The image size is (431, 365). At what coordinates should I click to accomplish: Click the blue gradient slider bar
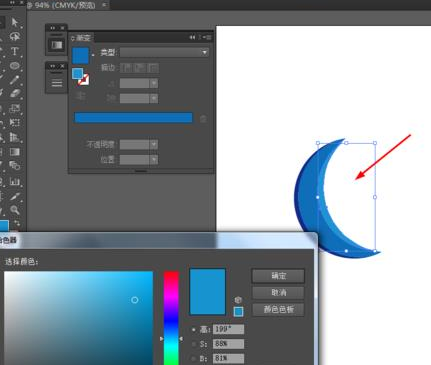[133, 118]
